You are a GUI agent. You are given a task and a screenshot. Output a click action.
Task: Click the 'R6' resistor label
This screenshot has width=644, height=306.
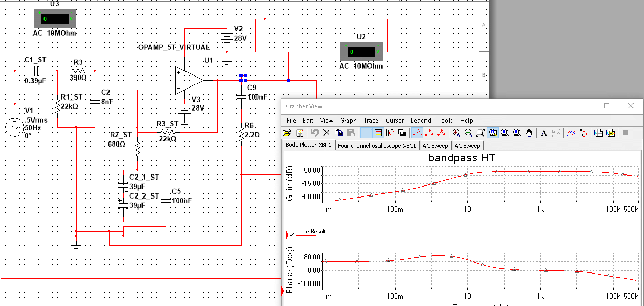tap(249, 126)
